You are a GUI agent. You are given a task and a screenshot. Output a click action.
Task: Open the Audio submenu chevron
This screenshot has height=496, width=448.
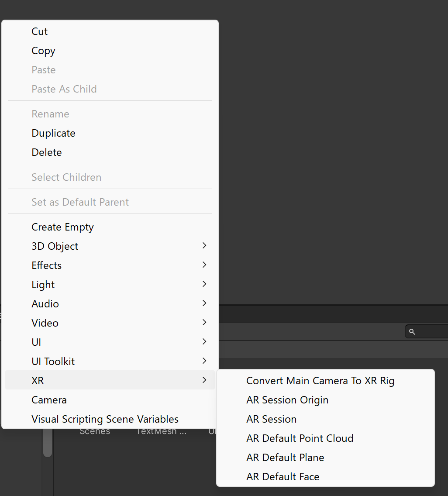click(x=204, y=303)
